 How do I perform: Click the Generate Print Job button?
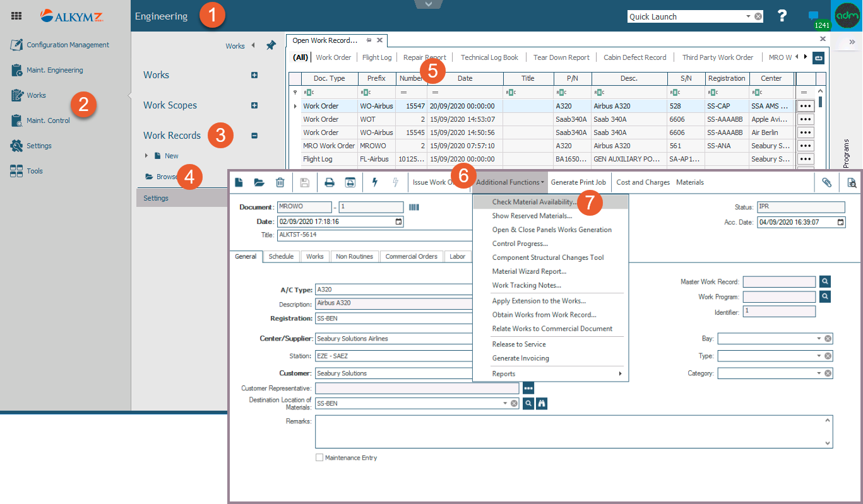coord(578,182)
